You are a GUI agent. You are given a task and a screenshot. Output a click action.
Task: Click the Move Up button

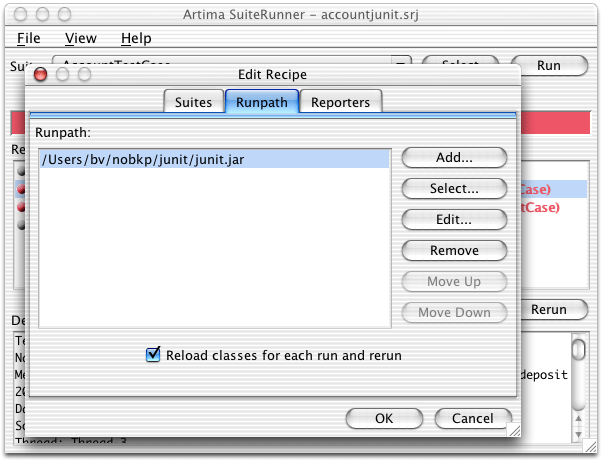[x=454, y=281]
